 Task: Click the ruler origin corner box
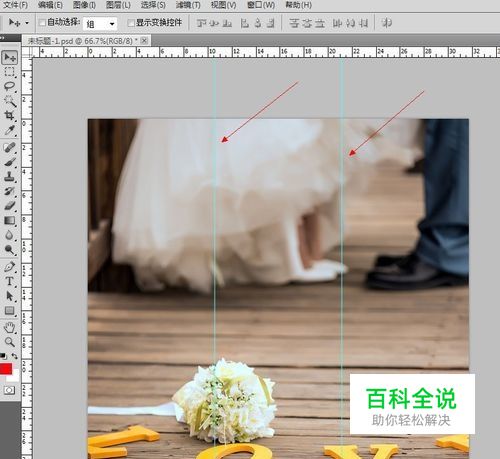click(x=26, y=52)
